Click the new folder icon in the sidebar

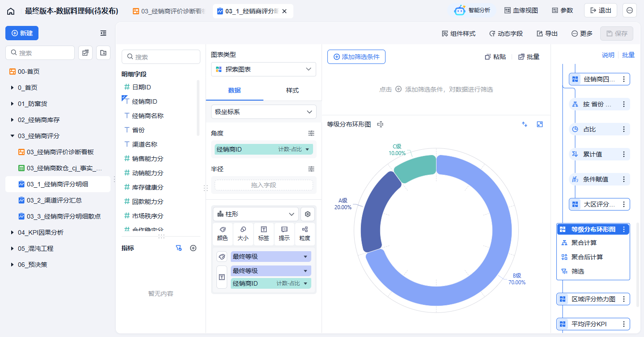pyautogui.click(x=103, y=53)
